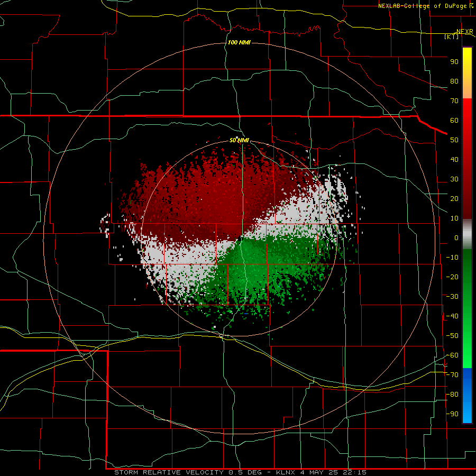Click the 30 value on the velocity legend
476x476 pixels.
[x=454, y=179]
